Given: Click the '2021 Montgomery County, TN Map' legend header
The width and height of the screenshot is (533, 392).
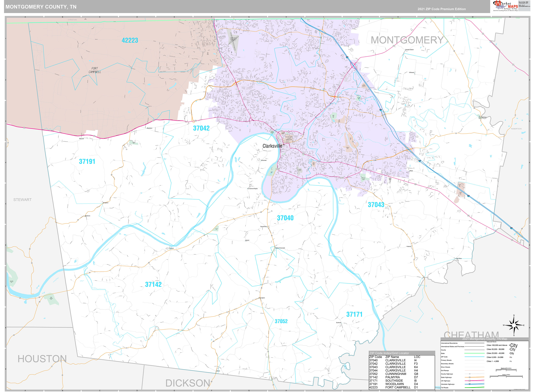Looking at the screenshot, I should pos(485,339).
